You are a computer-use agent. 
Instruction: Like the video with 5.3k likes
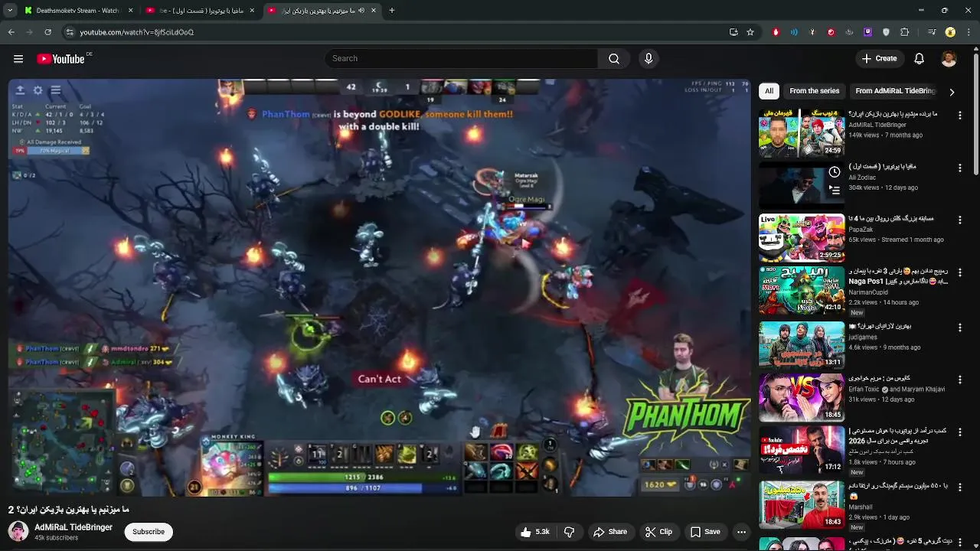pyautogui.click(x=535, y=532)
